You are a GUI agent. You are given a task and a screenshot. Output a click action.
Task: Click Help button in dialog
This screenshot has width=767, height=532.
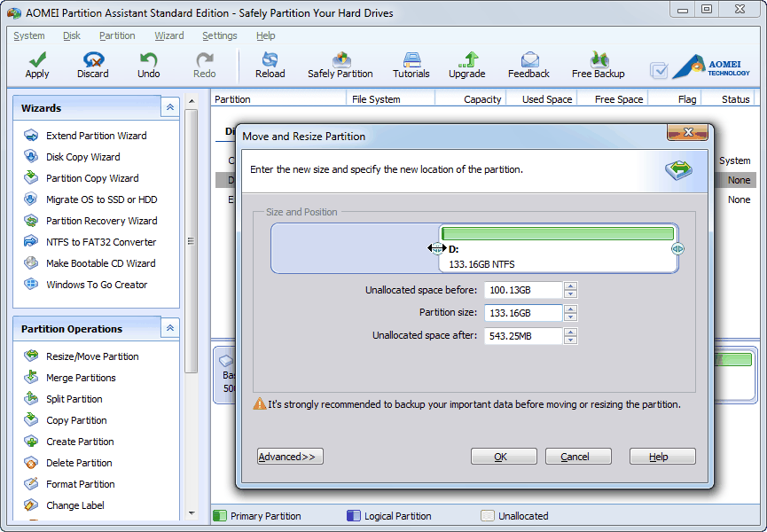662,457
